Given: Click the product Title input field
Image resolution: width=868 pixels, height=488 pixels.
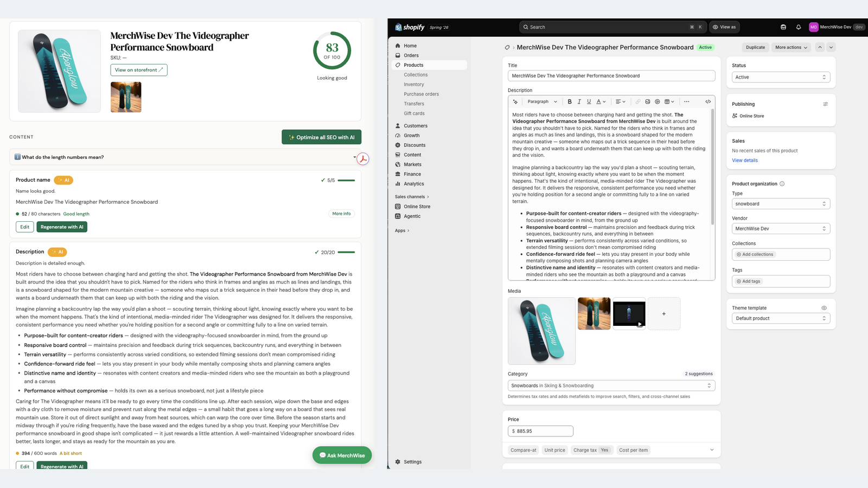Looking at the screenshot, I should [611, 76].
